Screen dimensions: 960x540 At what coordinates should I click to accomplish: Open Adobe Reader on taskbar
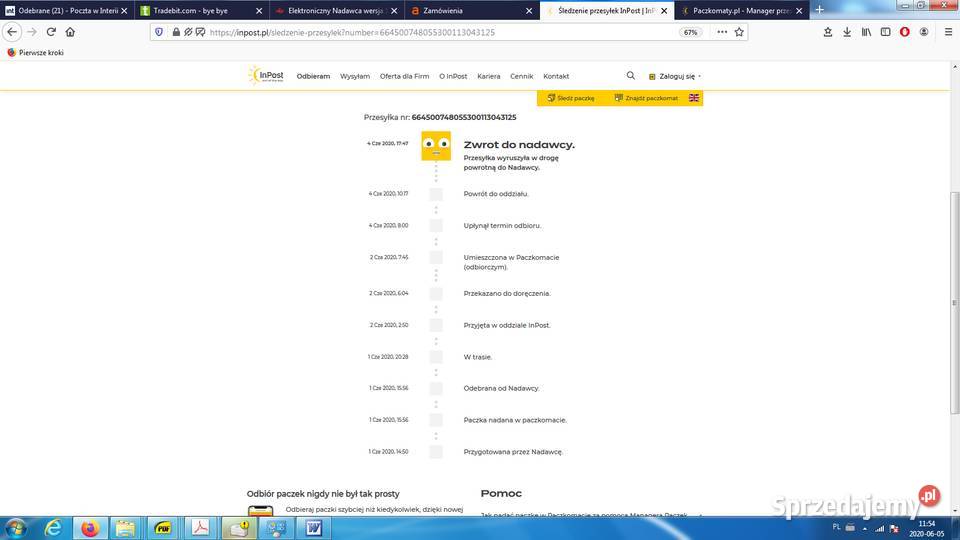(200, 528)
